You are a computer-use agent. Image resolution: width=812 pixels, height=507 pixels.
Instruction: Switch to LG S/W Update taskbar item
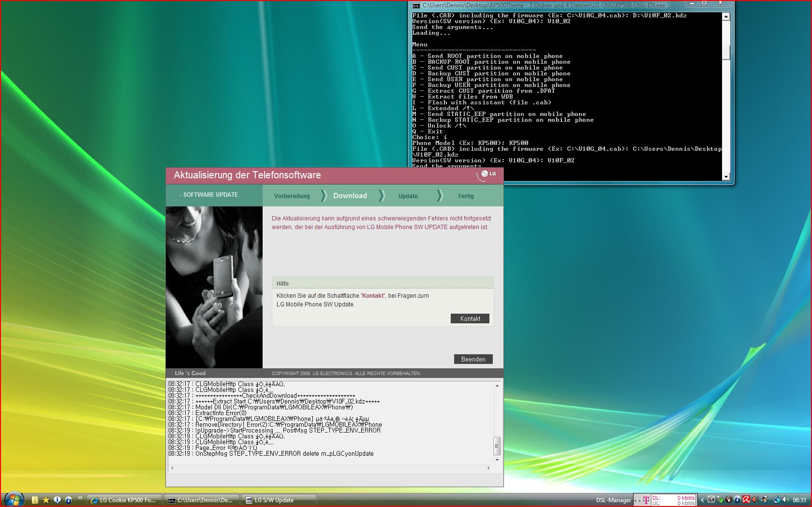[x=279, y=500]
